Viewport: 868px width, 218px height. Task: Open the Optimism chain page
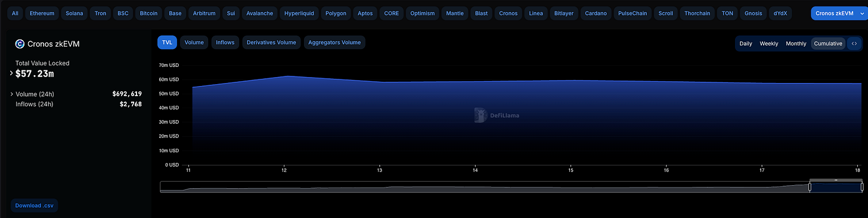[x=423, y=13]
